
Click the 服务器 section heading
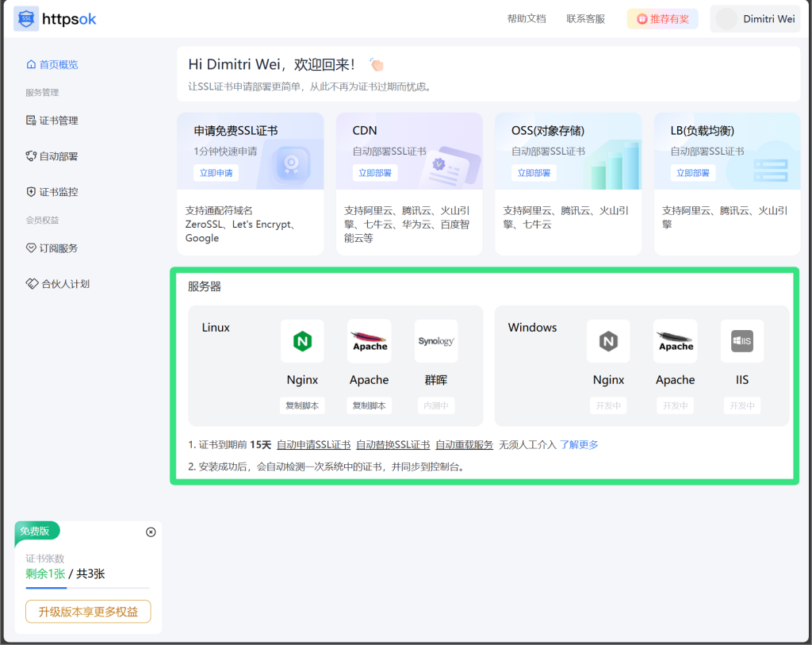click(205, 286)
